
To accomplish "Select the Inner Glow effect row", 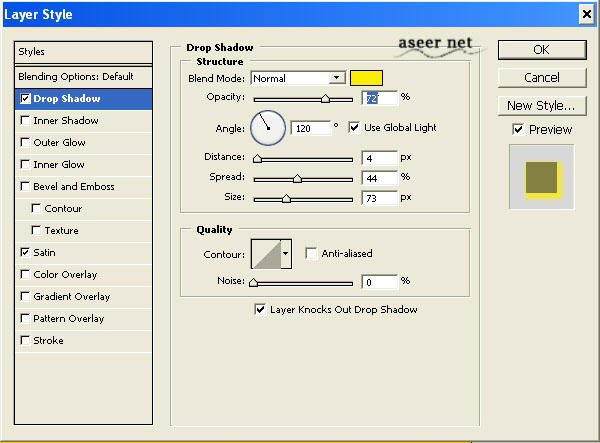I will (x=83, y=164).
